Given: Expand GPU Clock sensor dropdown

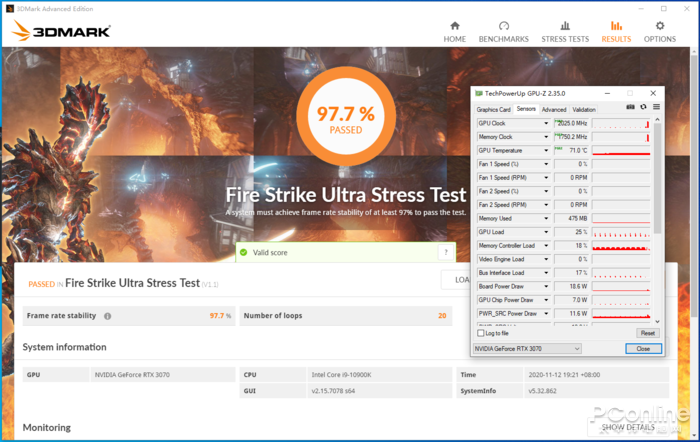Looking at the screenshot, I should (546, 123).
